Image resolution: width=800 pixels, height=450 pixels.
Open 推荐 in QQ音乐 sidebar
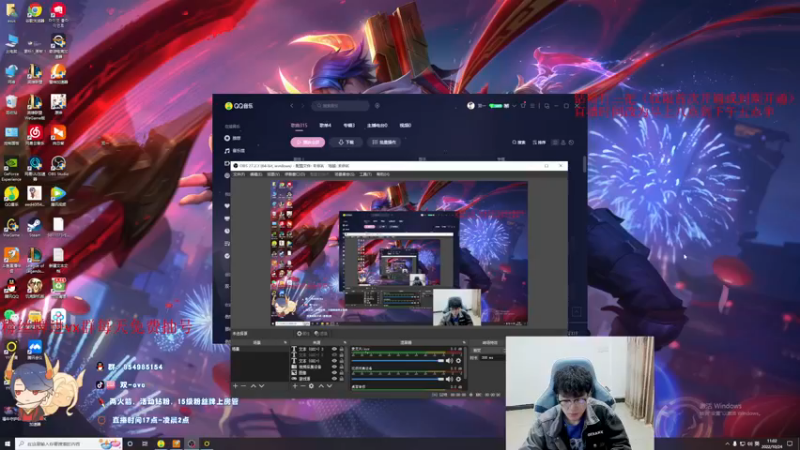(x=233, y=138)
